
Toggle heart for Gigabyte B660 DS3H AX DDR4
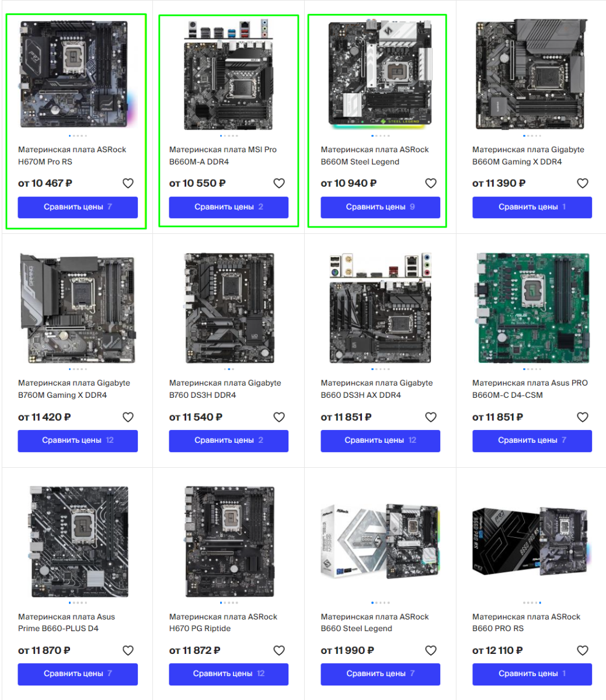point(431,417)
